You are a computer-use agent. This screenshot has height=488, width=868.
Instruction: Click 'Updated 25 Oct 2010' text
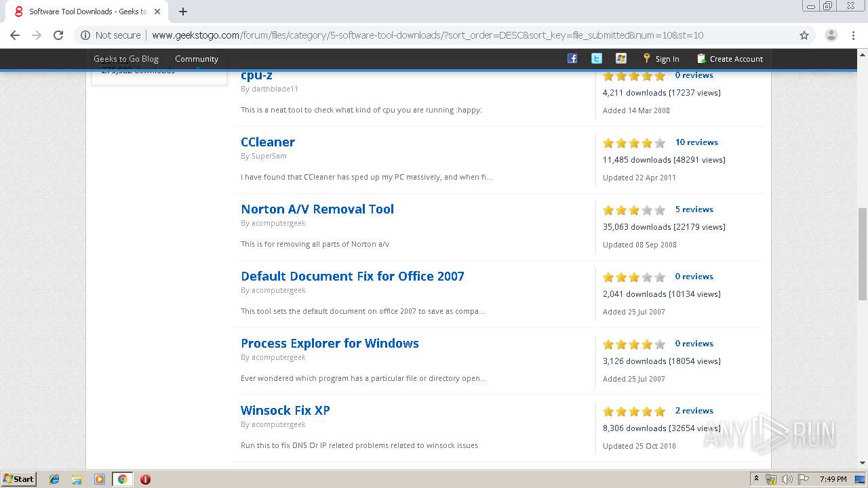[639, 446]
